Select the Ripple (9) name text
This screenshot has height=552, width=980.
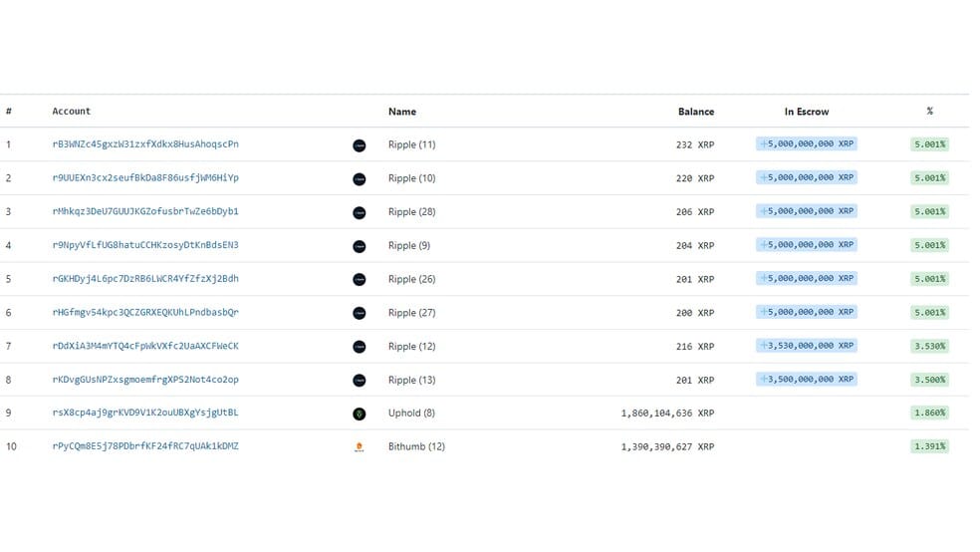(409, 246)
